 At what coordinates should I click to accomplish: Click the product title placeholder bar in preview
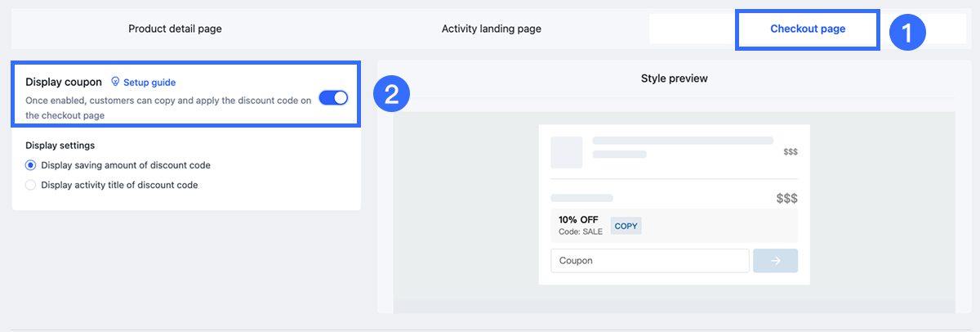coord(683,141)
